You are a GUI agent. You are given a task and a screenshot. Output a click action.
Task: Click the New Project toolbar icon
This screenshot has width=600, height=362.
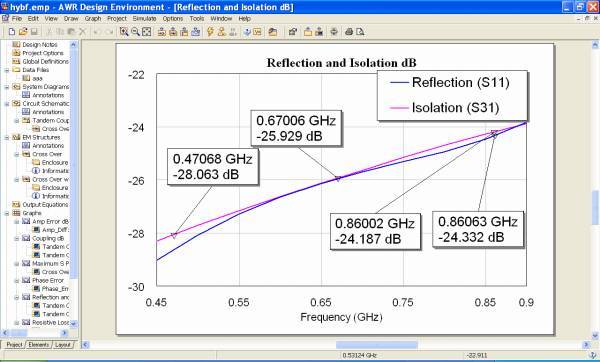point(12,32)
